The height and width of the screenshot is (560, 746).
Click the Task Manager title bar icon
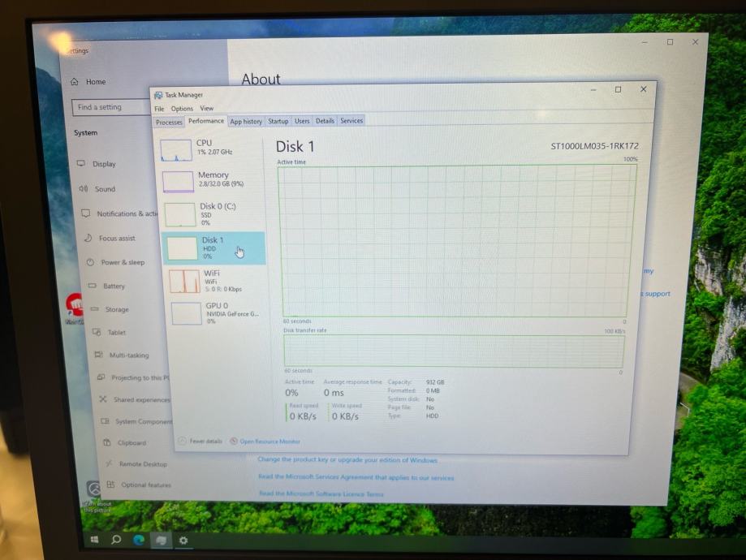coord(158,95)
